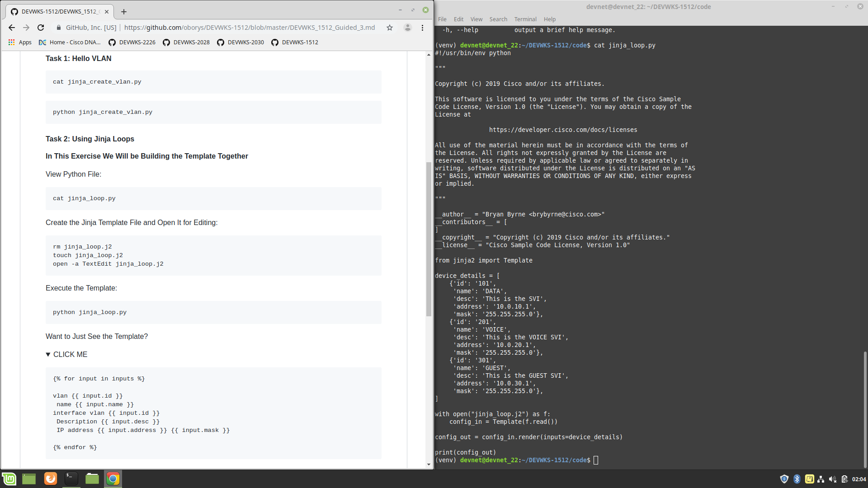The height and width of the screenshot is (488, 868).
Task: Click the Files manager icon in taskbar
Action: point(92,479)
